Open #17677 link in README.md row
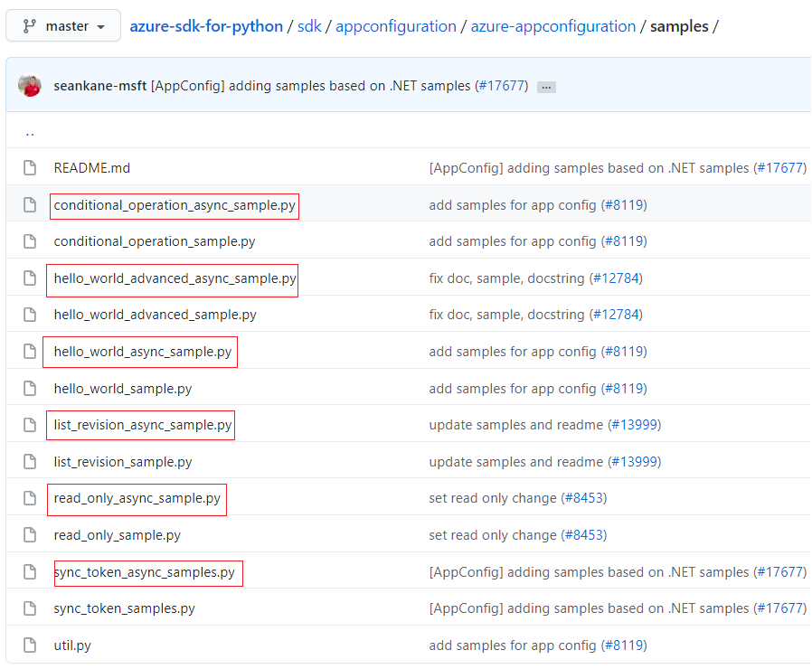The width and height of the screenshot is (812, 669). [779, 168]
